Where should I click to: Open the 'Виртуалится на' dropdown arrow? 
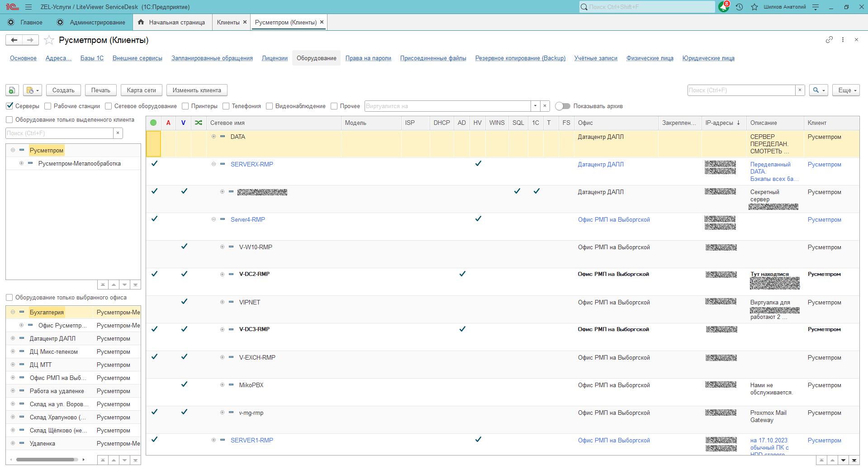click(535, 106)
